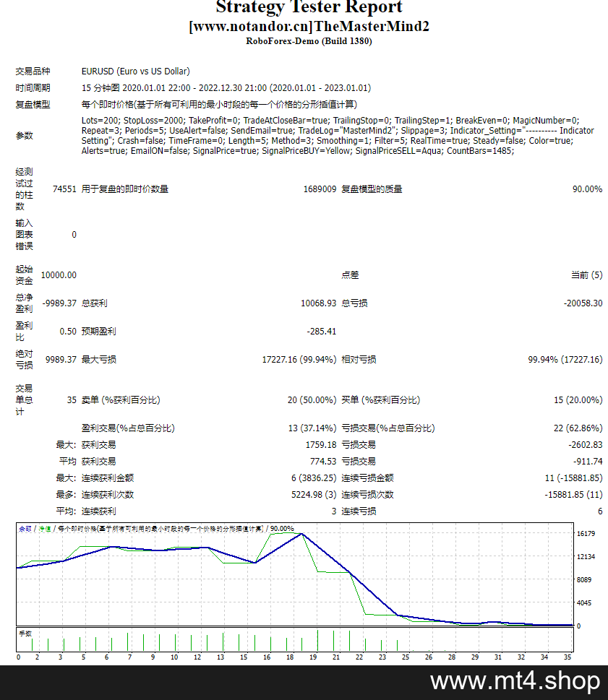
Task: Click chart y-axis label 16179
Action: (x=586, y=533)
